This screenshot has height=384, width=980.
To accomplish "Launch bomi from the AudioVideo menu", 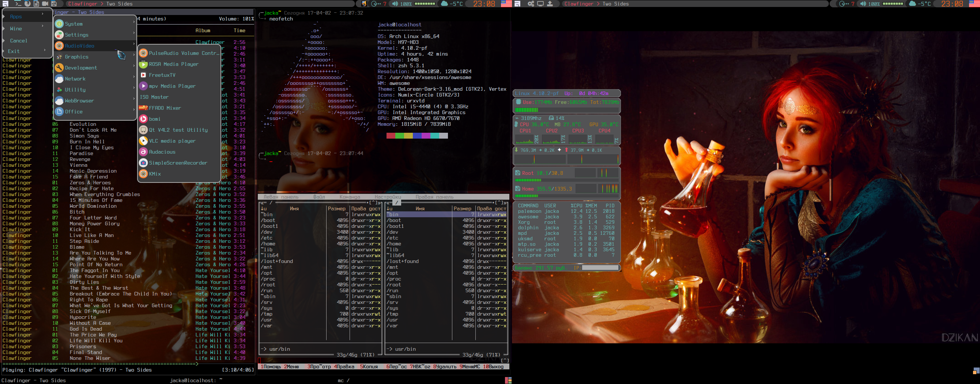I will [x=180, y=119].
